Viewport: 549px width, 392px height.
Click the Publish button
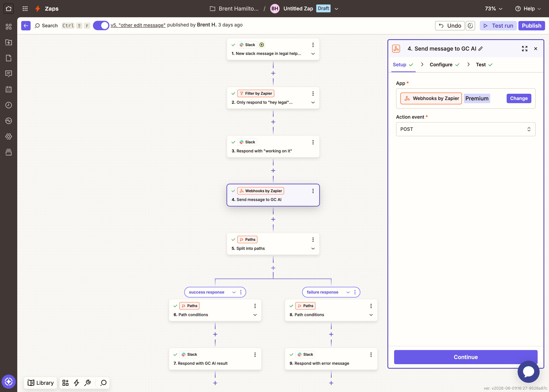tap(532, 25)
